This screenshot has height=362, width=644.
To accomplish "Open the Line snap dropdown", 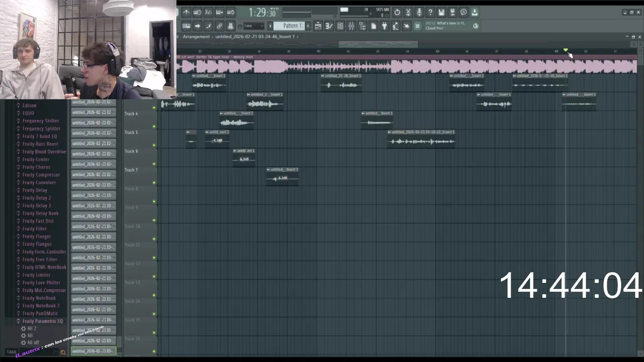I will (x=254, y=26).
